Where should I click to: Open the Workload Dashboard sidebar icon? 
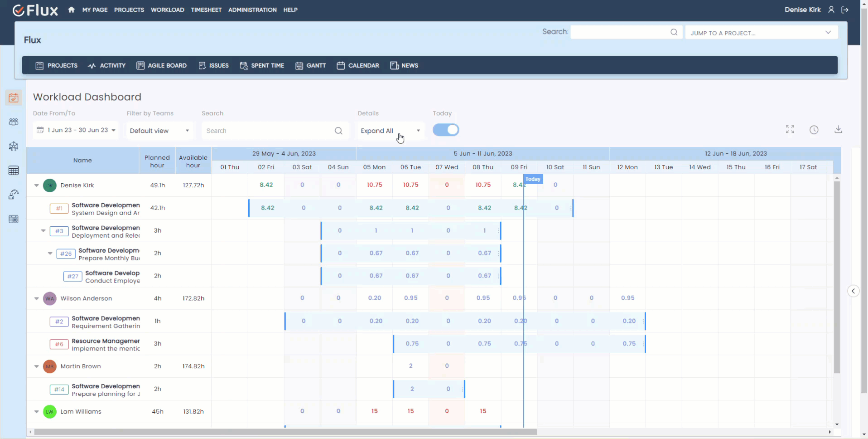[14, 98]
